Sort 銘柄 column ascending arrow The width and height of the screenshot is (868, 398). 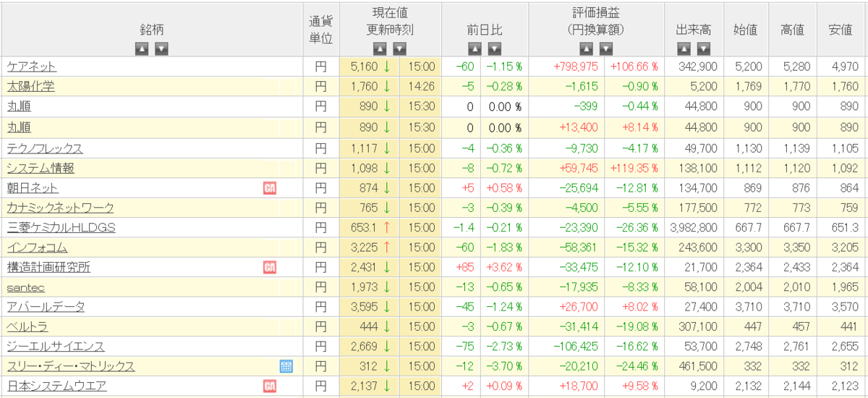point(142,49)
